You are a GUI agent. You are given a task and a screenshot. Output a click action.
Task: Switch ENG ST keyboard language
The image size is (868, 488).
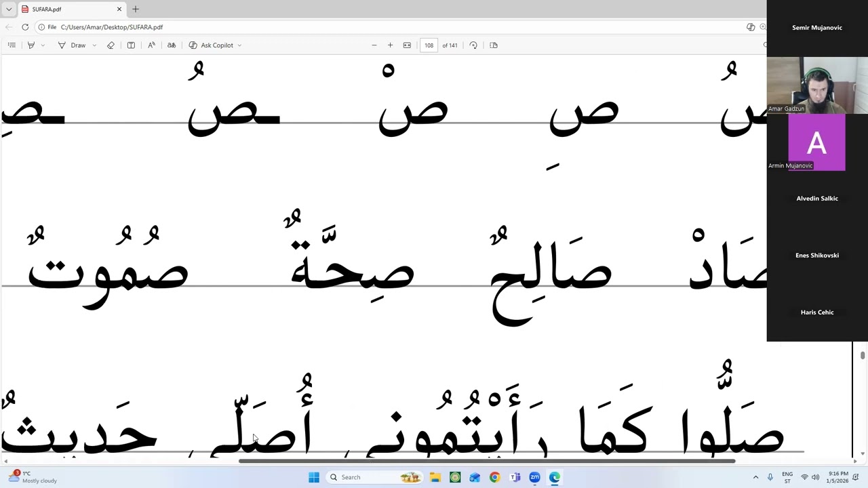coord(787,477)
